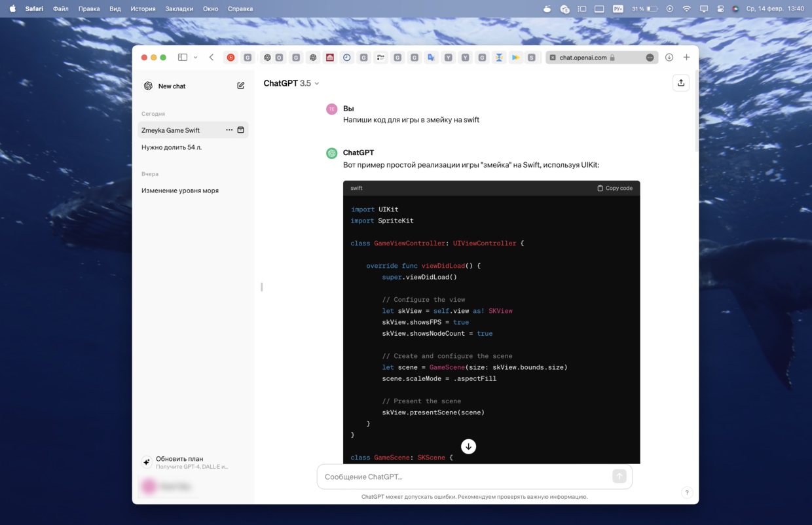Open options menu for Zmeyka Game Swift chat
The height and width of the screenshot is (525, 812).
(x=229, y=130)
